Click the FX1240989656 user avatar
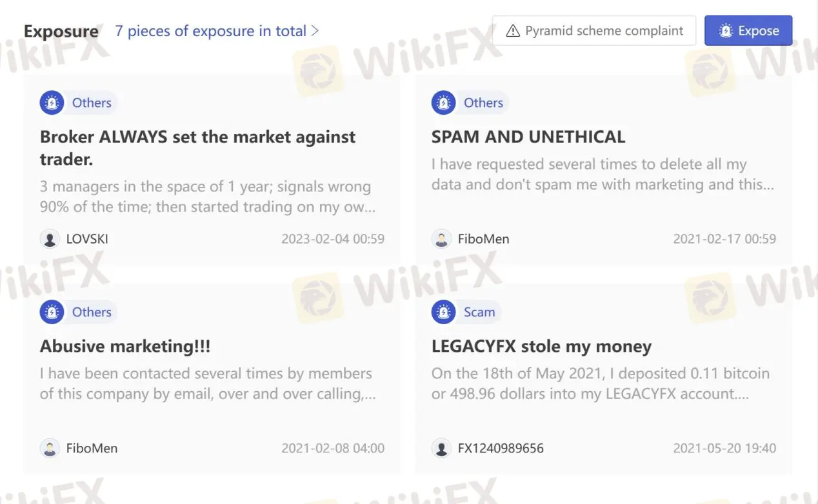Viewport: 818px width, 504px height. point(441,449)
